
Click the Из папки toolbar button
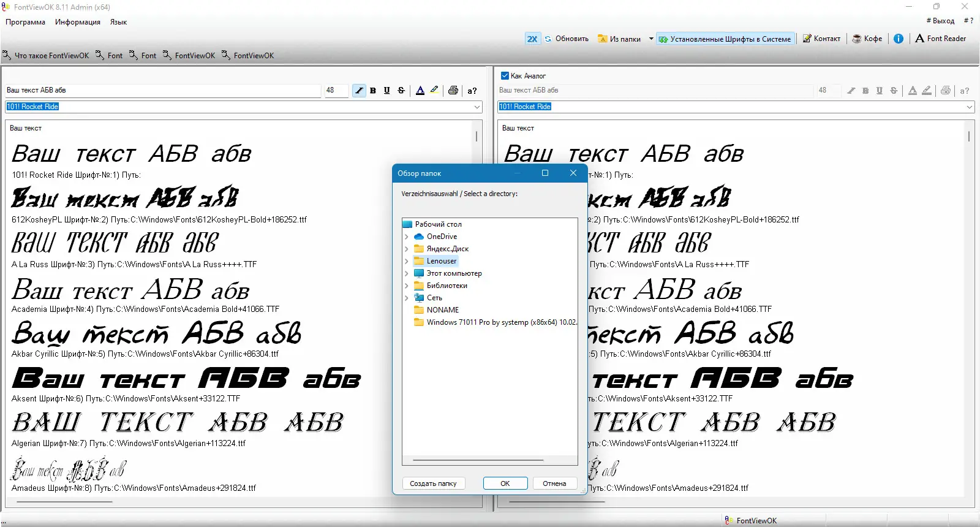coord(619,39)
